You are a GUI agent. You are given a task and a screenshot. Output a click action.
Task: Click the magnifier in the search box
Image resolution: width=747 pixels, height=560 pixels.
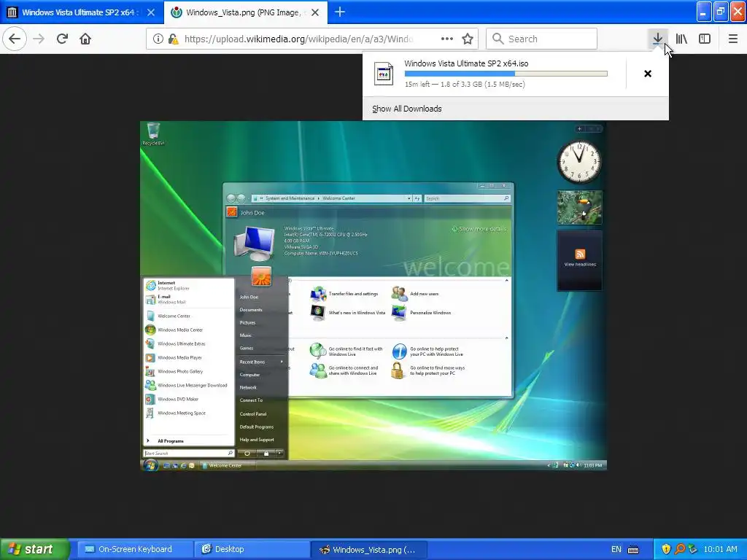coord(498,39)
